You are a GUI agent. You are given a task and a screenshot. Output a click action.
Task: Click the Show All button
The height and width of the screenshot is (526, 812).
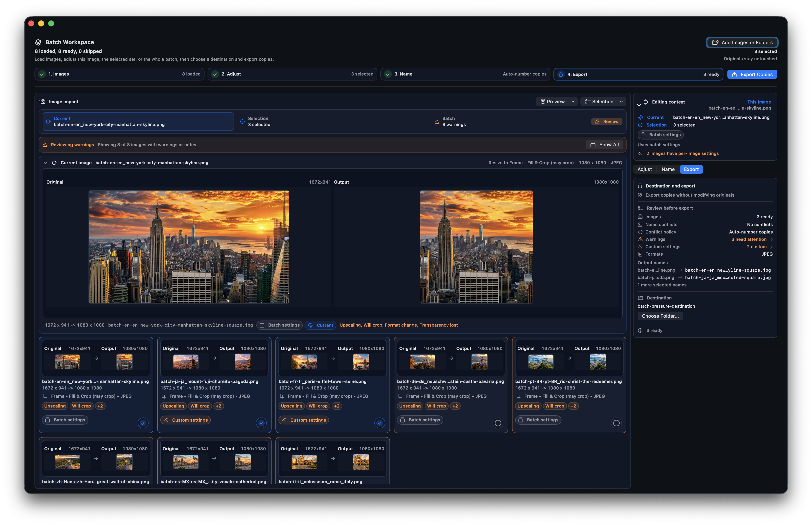tap(605, 145)
